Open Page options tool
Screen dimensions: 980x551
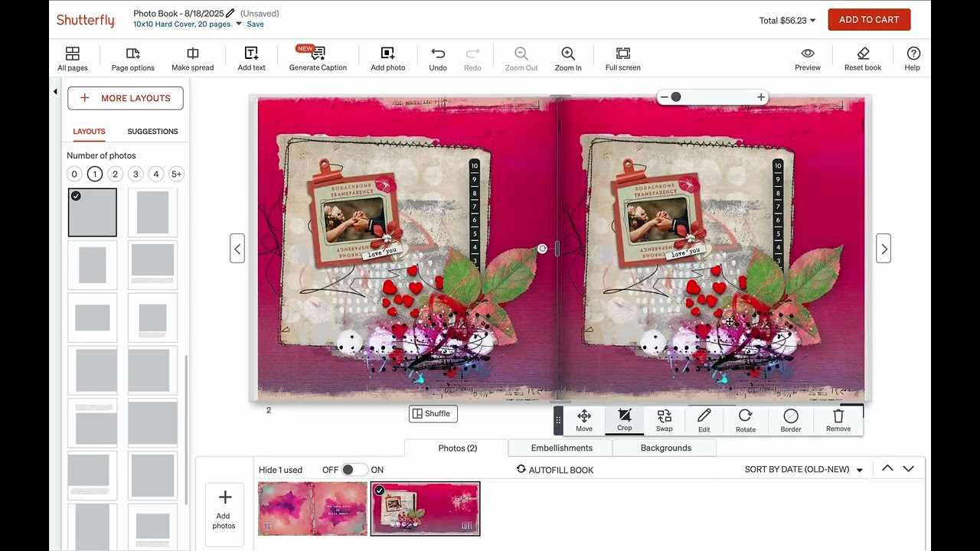point(132,58)
